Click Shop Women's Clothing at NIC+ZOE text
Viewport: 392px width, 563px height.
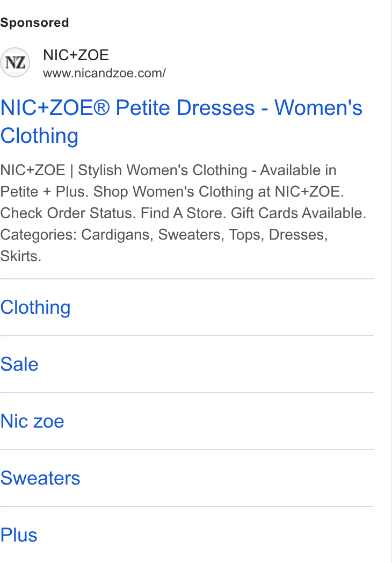click(x=219, y=191)
